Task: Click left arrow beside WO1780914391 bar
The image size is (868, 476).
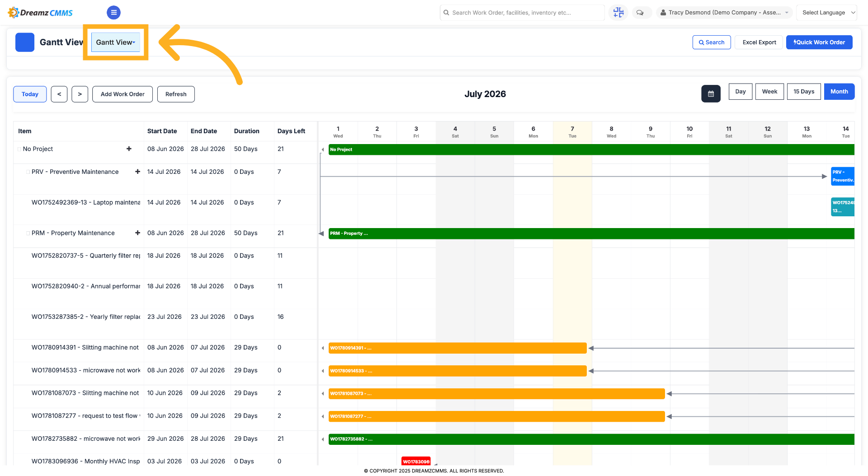Action: pos(323,348)
